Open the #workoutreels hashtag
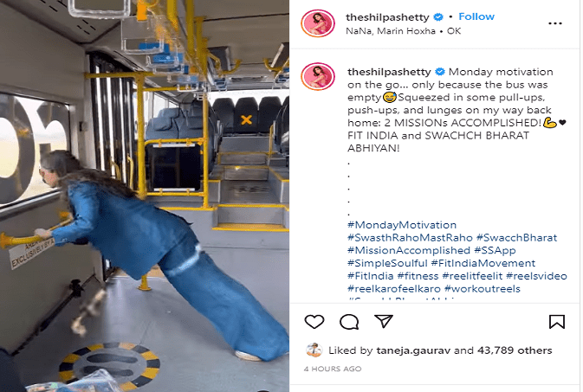Image resolution: width=583 pixels, height=392 pixels. tap(483, 289)
